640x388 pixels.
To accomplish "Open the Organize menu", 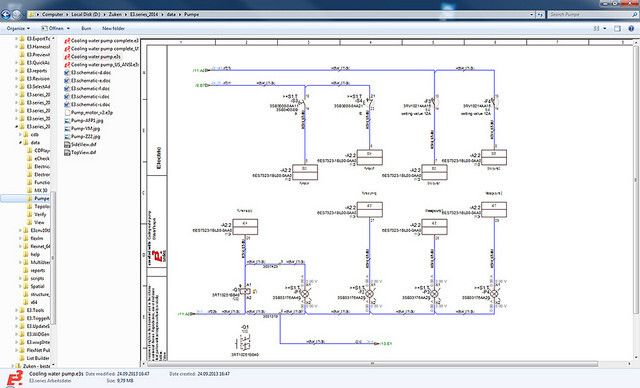I will pos(18,29).
